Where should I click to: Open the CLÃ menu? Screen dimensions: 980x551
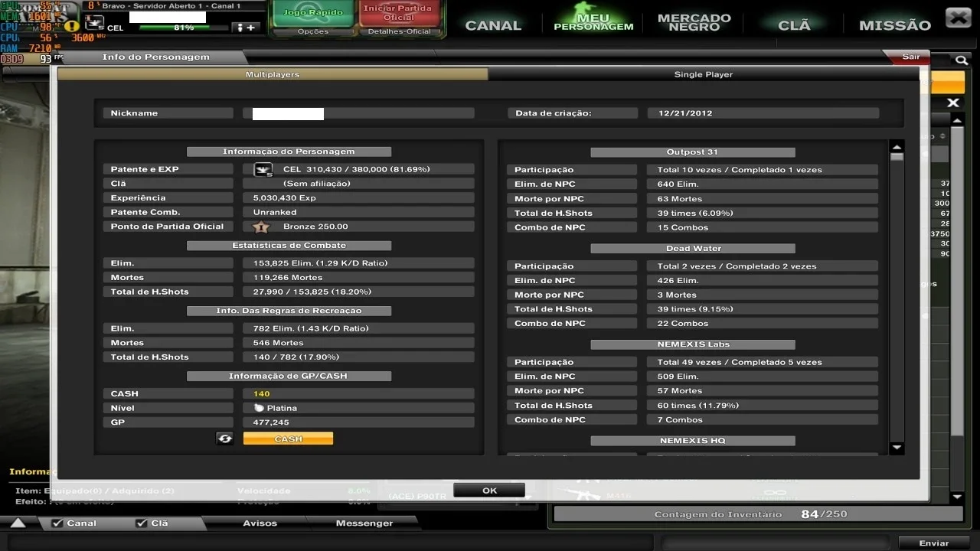(794, 25)
